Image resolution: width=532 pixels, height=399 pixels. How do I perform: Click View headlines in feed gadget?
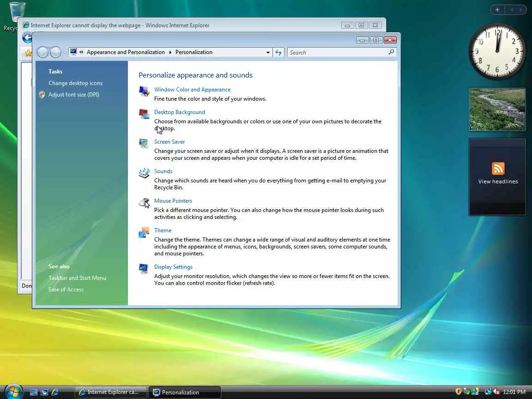(498, 181)
